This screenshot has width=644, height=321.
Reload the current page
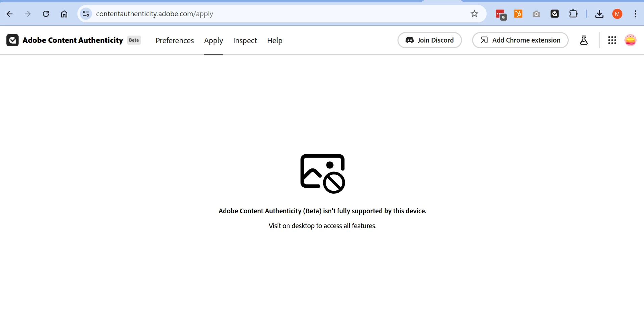pos(46,14)
